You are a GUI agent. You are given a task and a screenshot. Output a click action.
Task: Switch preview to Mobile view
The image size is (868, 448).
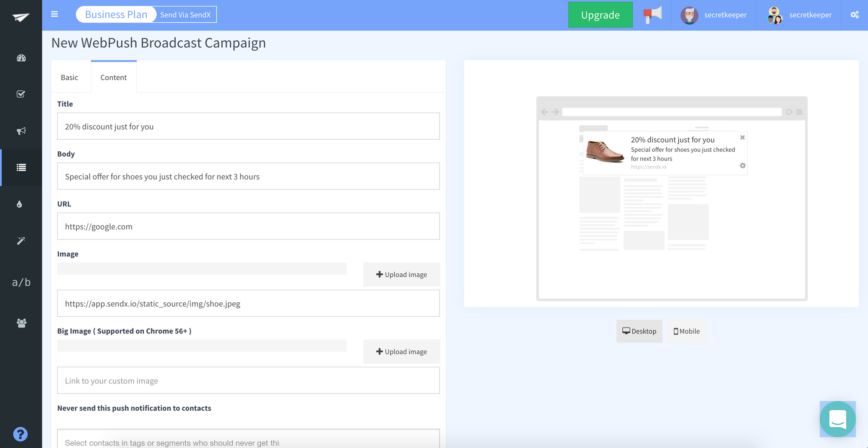click(x=687, y=331)
